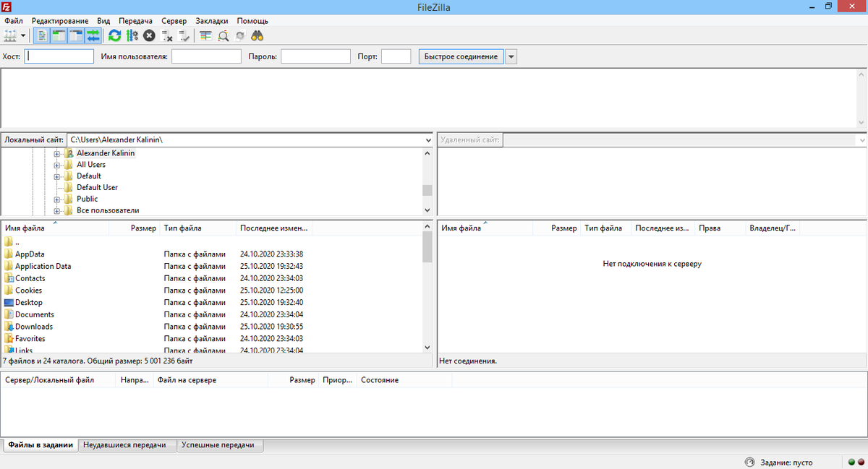Viewport: 868px width, 469px height.
Task: Open the directory listing filters dialog
Action: tap(205, 35)
